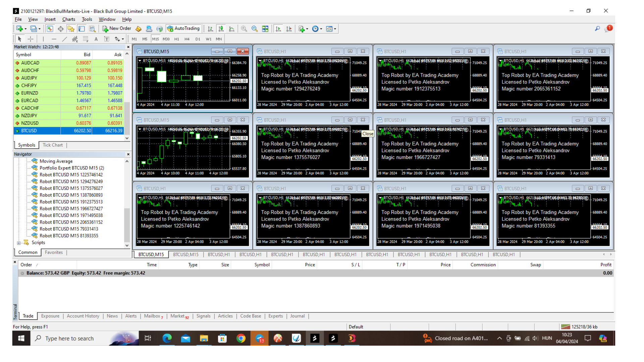The height and width of the screenshot is (362, 644).
Task: Open the Profiles dropdown arrow
Action: (x=40, y=29)
